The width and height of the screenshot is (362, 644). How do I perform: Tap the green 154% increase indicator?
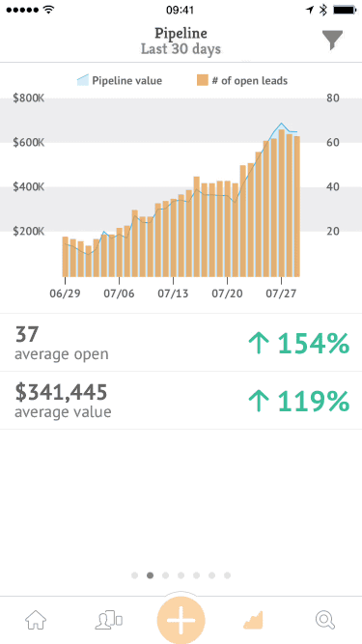pos(299,344)
